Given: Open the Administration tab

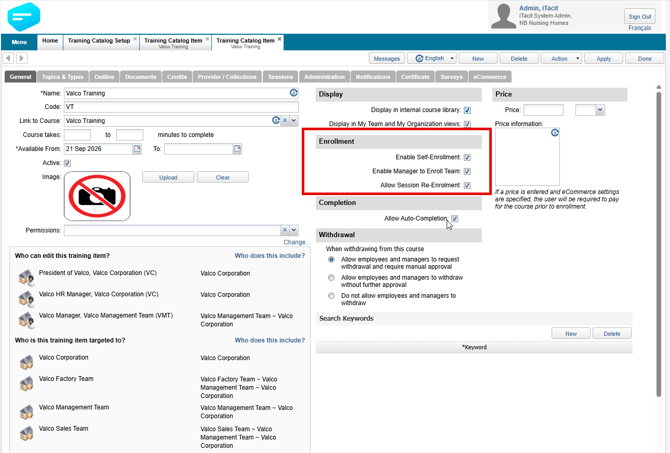Looking at the screenshot, I should click(324, 77).
